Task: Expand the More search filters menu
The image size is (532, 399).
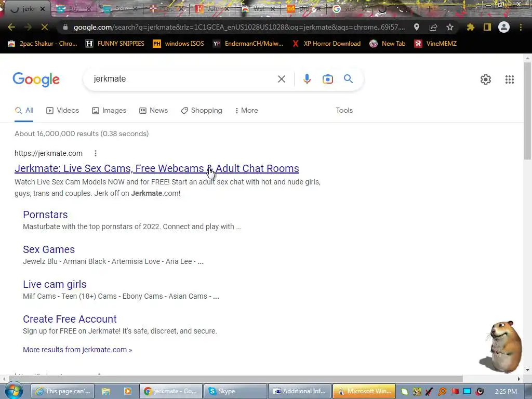Action: point(246,111)
